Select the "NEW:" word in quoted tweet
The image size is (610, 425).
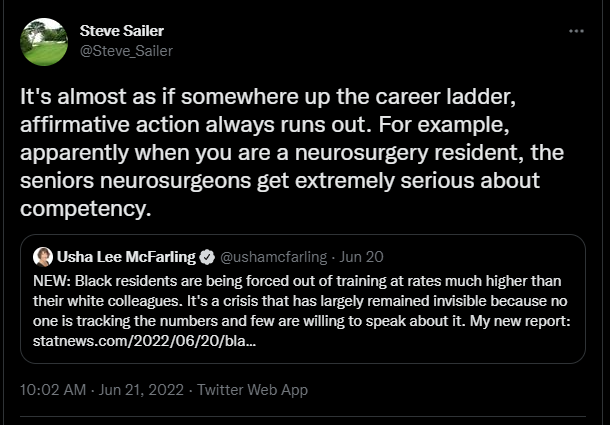click(52, 280)
